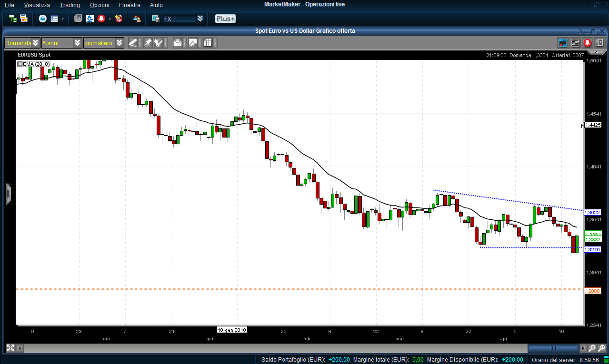Open the news newspaper icon in main toolbar

[78, 19]
